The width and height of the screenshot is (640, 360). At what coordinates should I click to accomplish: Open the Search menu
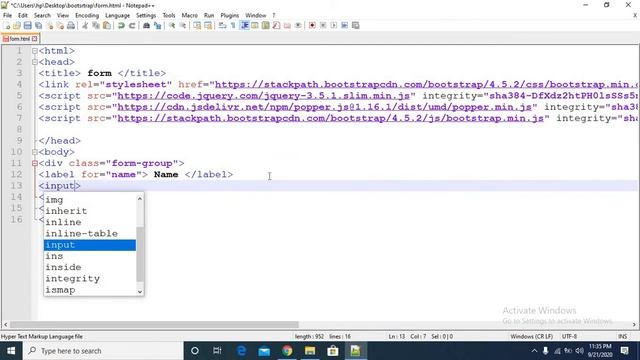pyautogui.click(x=42, y=16)
